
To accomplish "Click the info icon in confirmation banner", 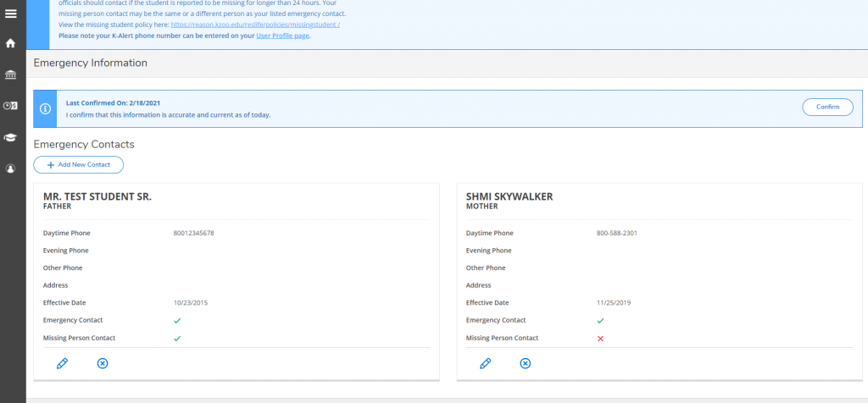I will tap(45, 109).
